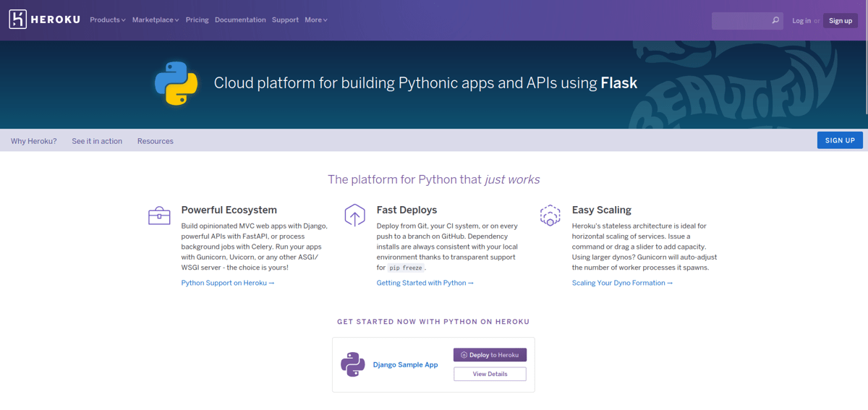Click the blue SIGN UP button
The width and height of the screenshot is (868, 410).
840,140
